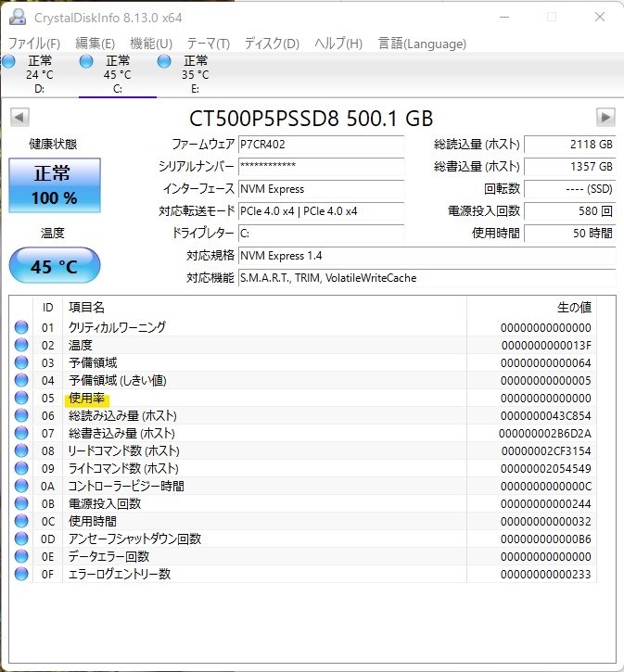Go to previous disk with left arrow

coord(19,117)
